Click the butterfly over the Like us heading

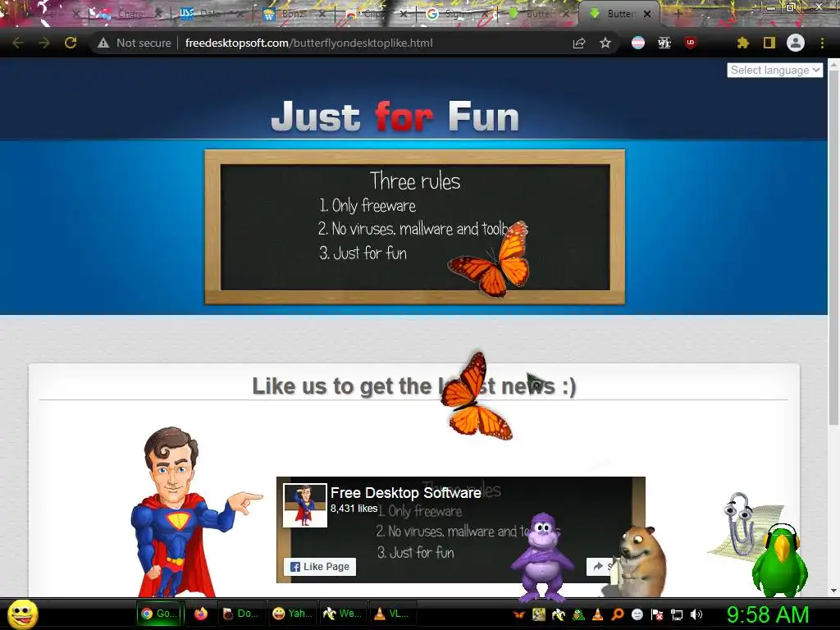tap(476, 398)
